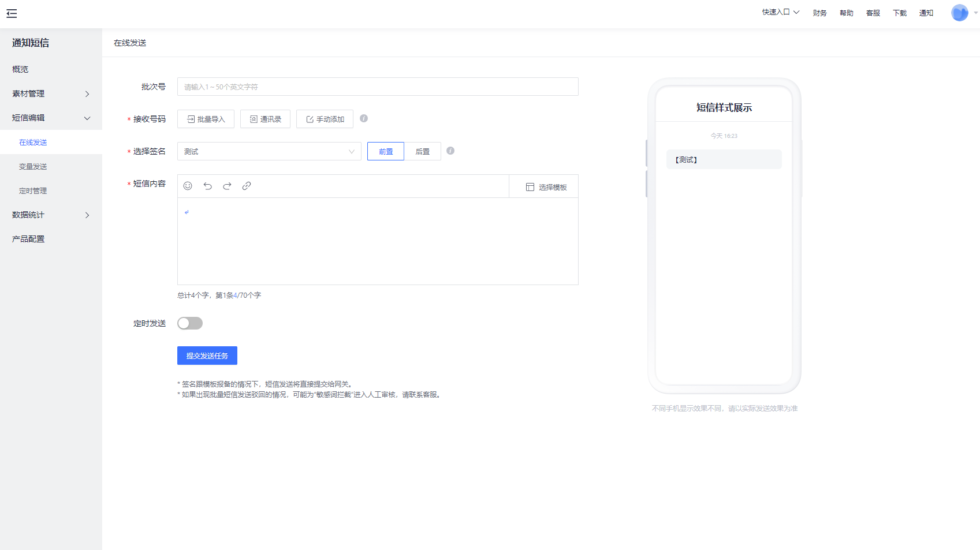Click inside the 短信内容 text area
The width and height of the screenshot is (980, 550).
tap(378, 241)
